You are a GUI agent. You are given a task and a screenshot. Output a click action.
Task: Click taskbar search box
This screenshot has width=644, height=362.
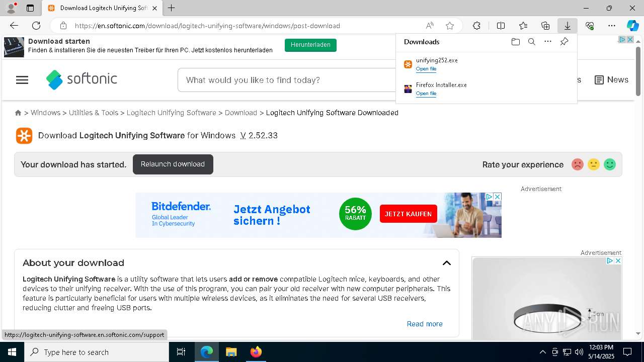pos(97,352)
